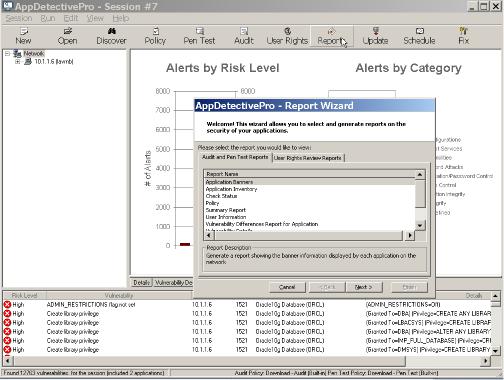Open the Help menu

pyautogui.click(x=121, y=18)
